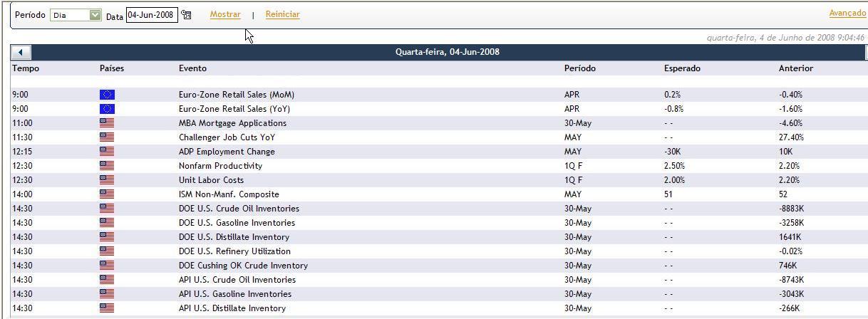
Task: Click US flag beside ISM Non-Manf. Composite
Action: pos(107,194)
